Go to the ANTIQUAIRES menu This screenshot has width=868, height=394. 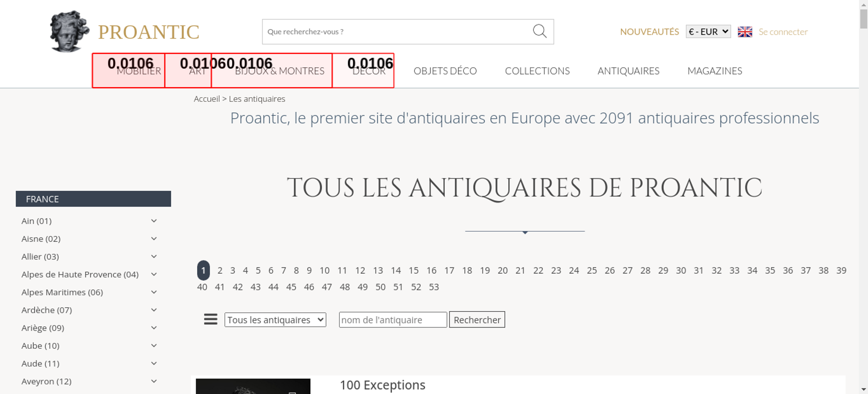(x=628, y=71)
